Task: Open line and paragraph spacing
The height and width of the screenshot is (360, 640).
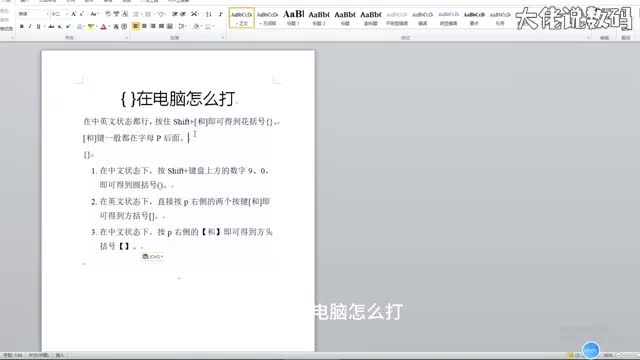Action: (181, 26)
